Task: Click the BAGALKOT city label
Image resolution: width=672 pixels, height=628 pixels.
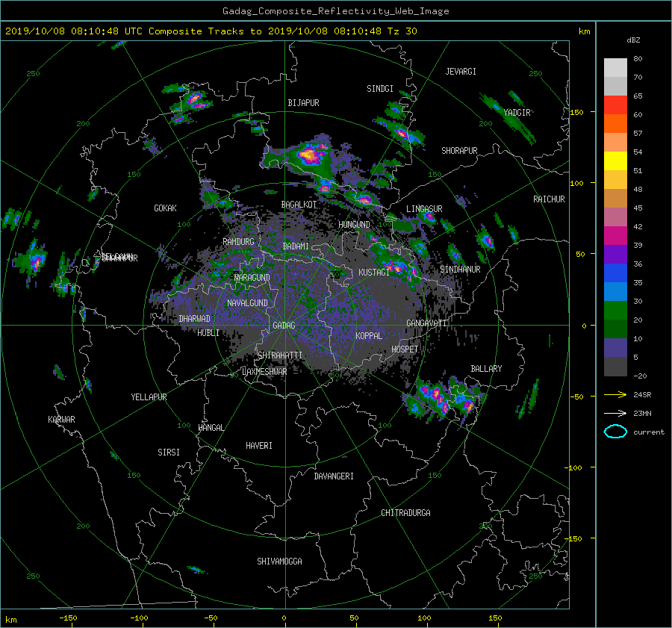Action: point(299,205)
